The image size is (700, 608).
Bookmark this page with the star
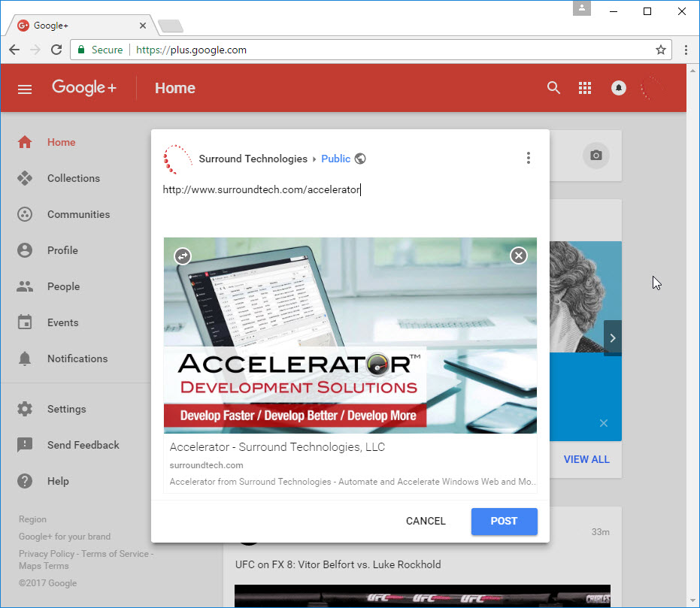(x=661, y=50)
